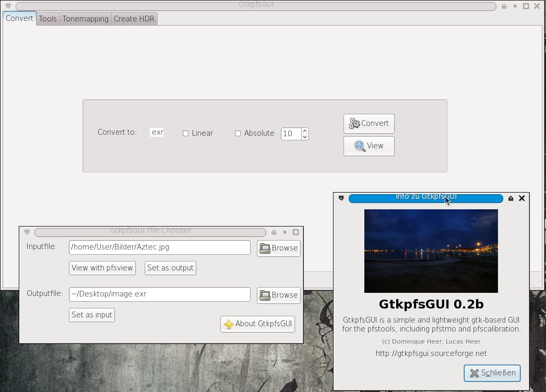Shade the main GtkpfsGUI window

(504, 6)
